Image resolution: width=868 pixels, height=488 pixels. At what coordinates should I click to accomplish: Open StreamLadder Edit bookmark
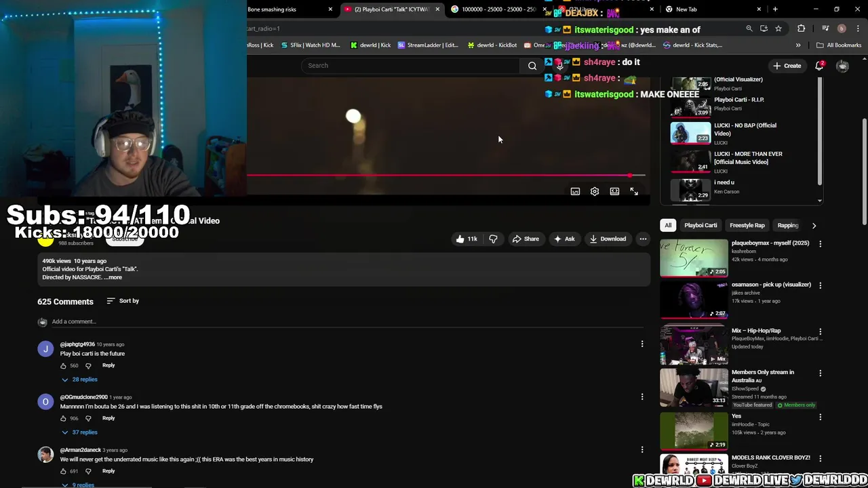428,45
